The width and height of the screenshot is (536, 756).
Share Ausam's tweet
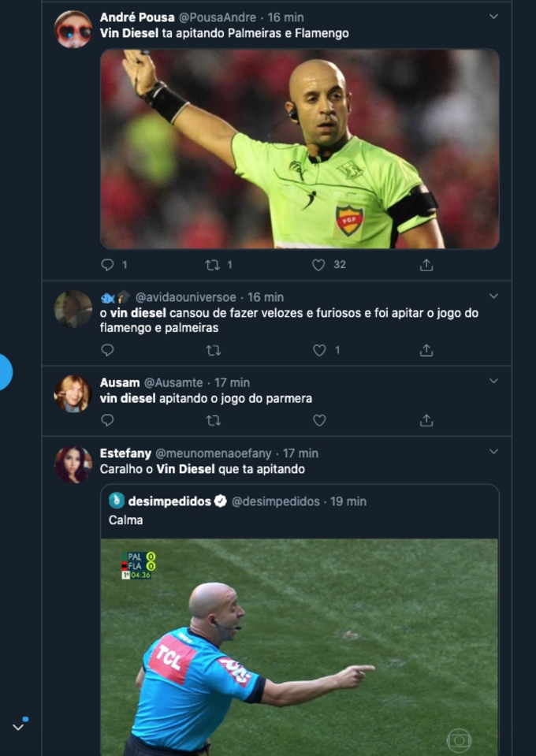pos(426,421)
